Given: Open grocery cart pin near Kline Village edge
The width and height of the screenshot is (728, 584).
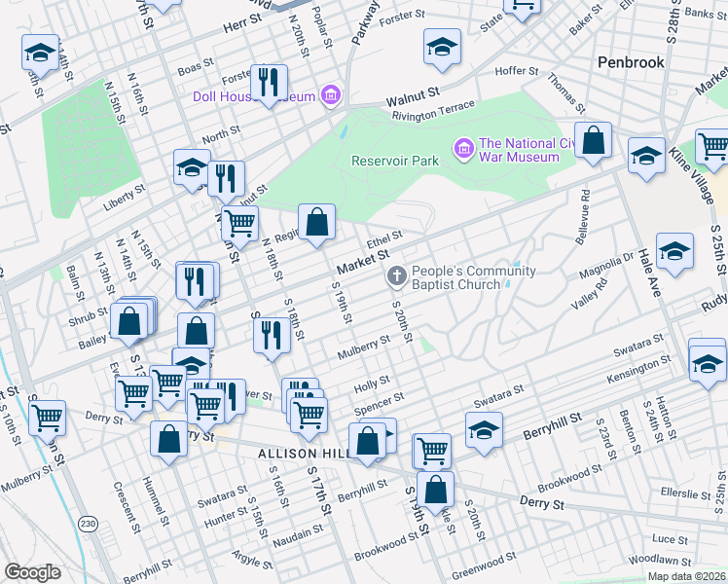Looking at the screenshot, I should [x=712, y=151].
